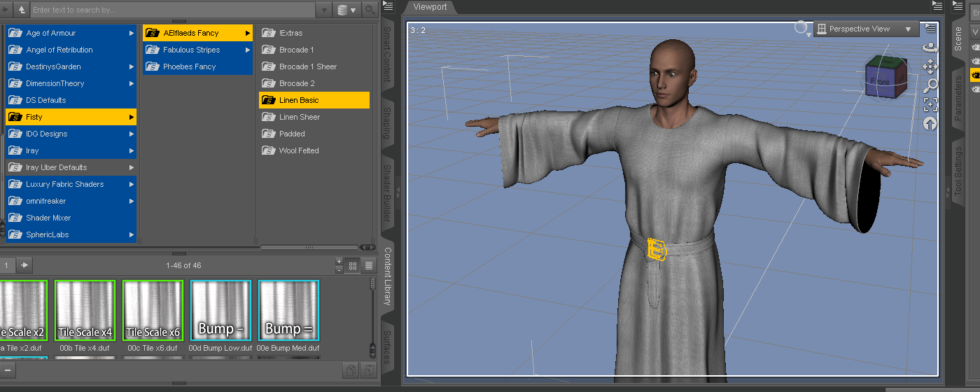Click the reset camera view icon
This screenshot has width=980, height=392.
pyautogui.click(x=930, y=124)
